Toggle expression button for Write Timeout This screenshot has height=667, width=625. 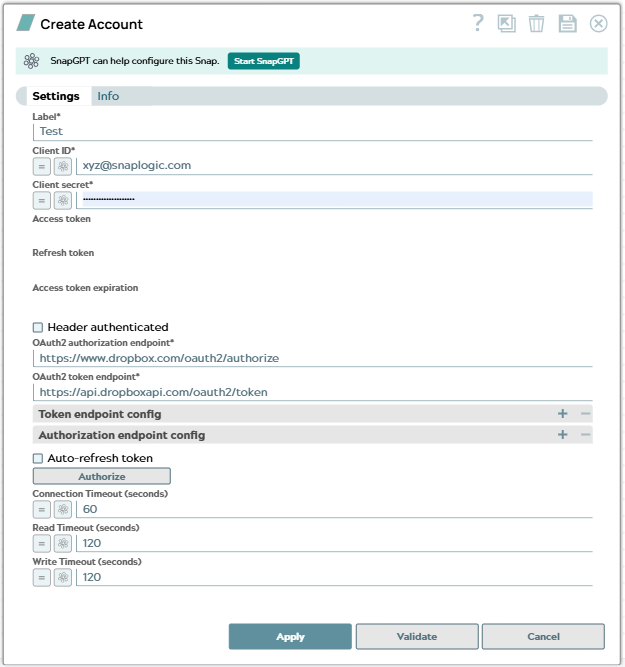click(x=42, y=577)
